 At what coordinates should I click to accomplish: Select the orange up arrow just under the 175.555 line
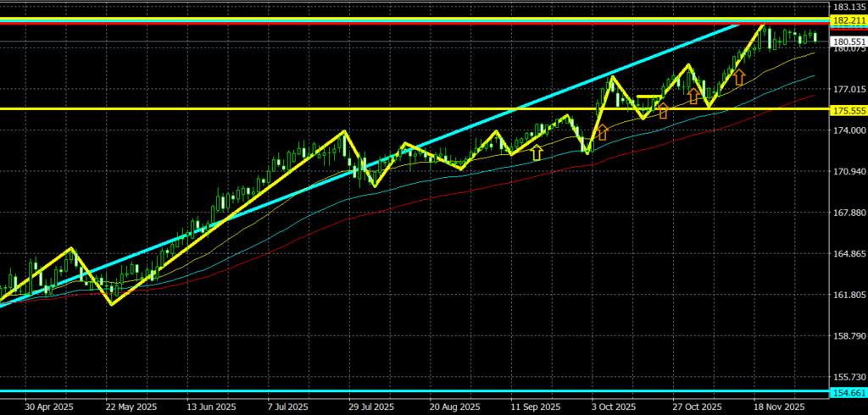tap(603, 132)
